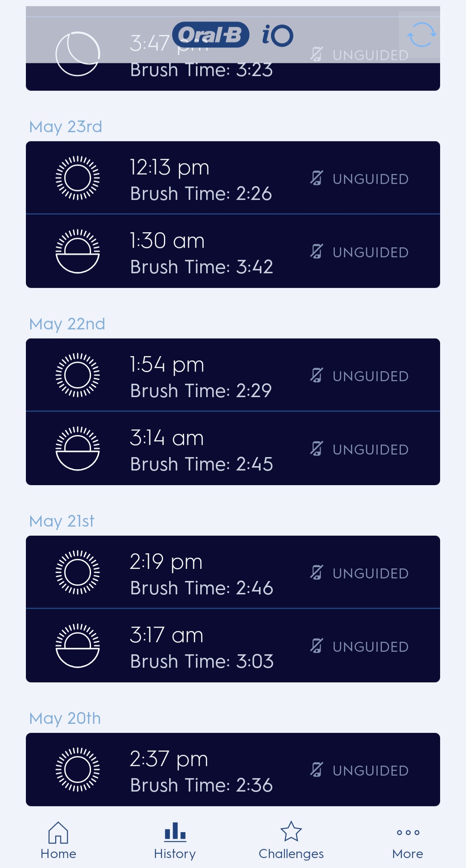Tap sun icon for 2:19 pm session
Image resolution: width=466 pixels, height=868 pixels.
tap(78, 572)
